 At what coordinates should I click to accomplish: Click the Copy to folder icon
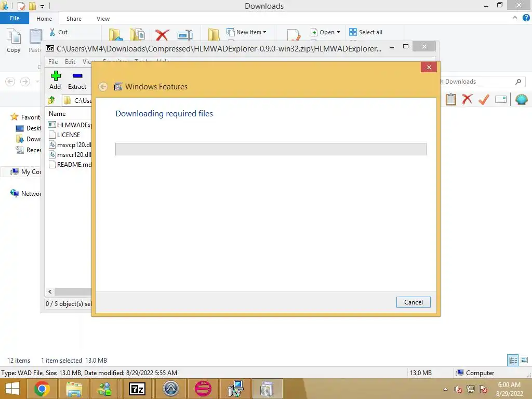point(137,35)
